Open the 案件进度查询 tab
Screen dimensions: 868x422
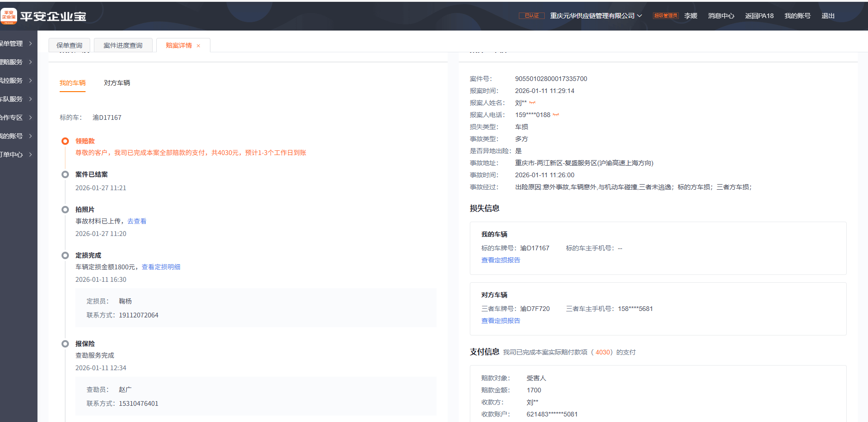(x=123, y=45)
